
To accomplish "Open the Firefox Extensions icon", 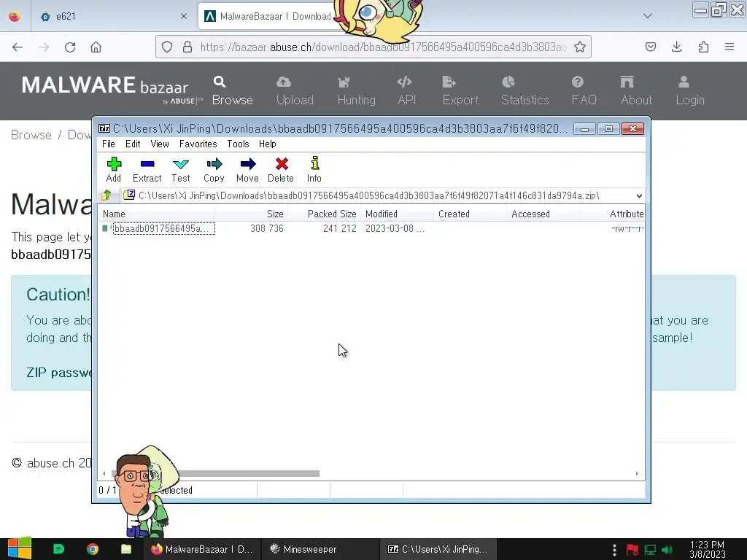I will [x=703, y=47].
